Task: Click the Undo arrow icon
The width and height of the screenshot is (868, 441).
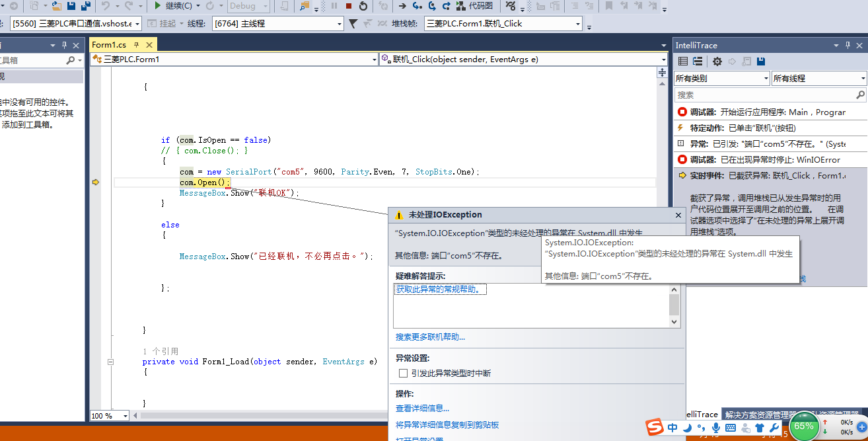Action: pos(105,6)
